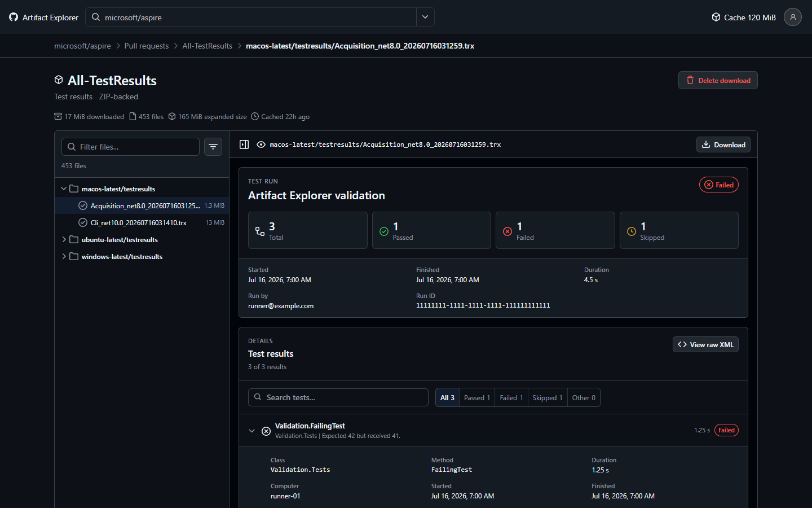Filter to Passed 1 tests tab
Viewport: 812px width, 508px height.
[477, 397]
